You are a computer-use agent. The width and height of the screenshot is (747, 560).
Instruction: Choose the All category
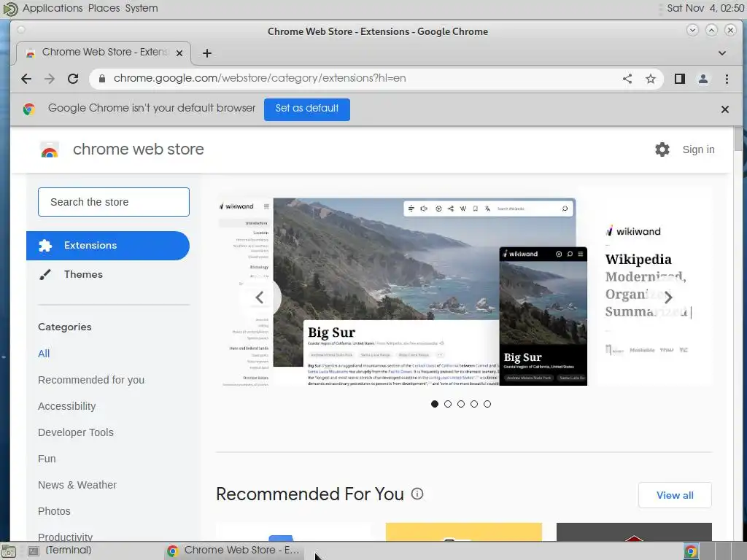coord(44,354)
